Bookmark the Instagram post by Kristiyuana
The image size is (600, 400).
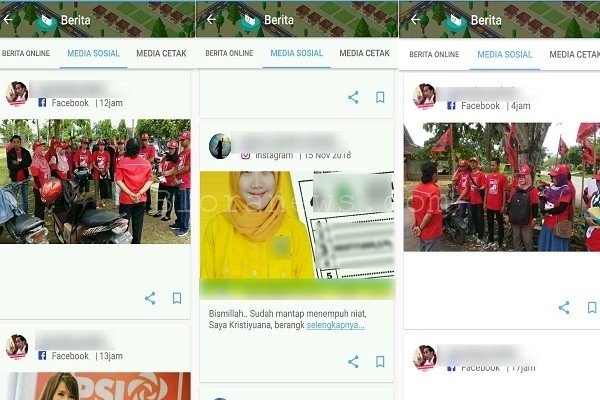coord(380,362)
